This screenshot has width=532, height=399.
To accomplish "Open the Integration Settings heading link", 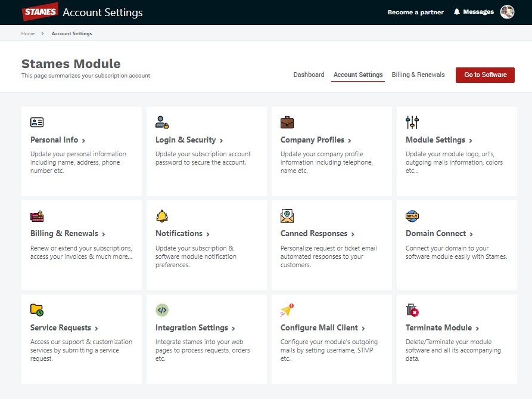I will pos(192,327).
